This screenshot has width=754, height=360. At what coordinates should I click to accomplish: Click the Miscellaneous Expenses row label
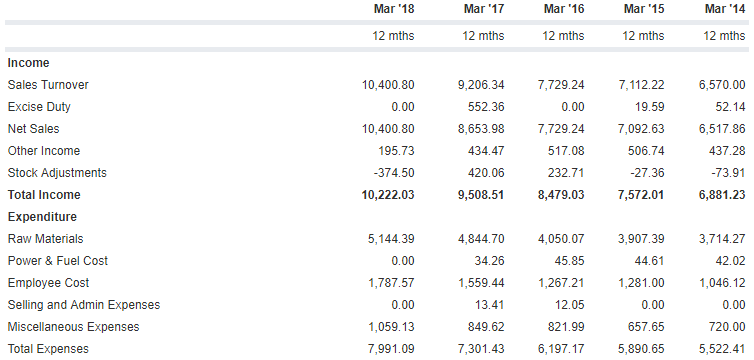click(73, 327)
